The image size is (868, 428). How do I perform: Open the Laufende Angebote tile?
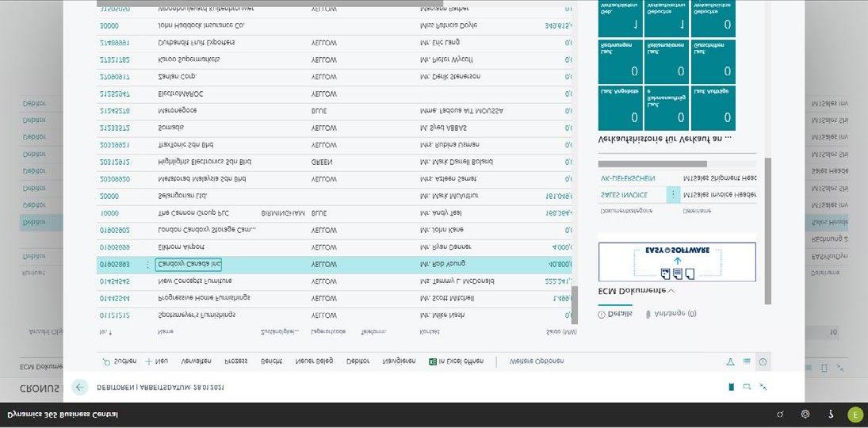pyautogui.click(x=620, y=108)
